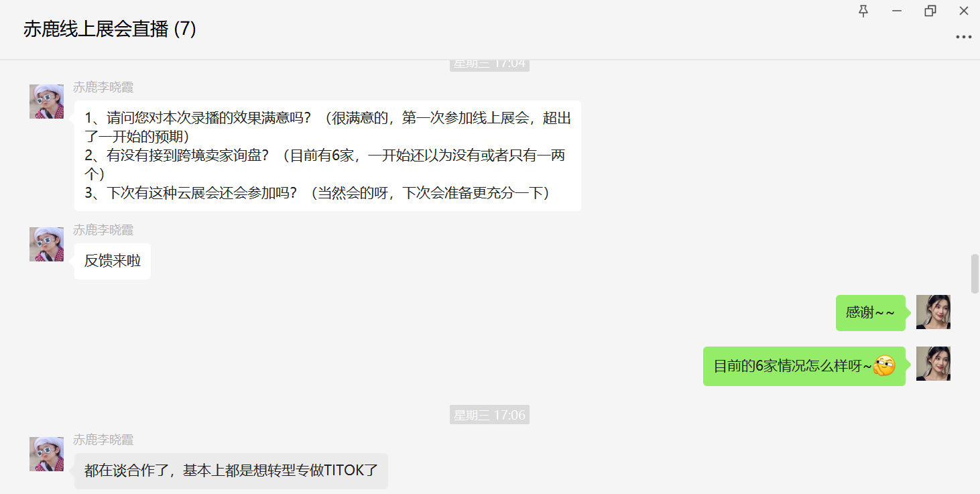Click the name label above the TITOK message
This screenshot has width=980, height=494.
click(104, 440)
